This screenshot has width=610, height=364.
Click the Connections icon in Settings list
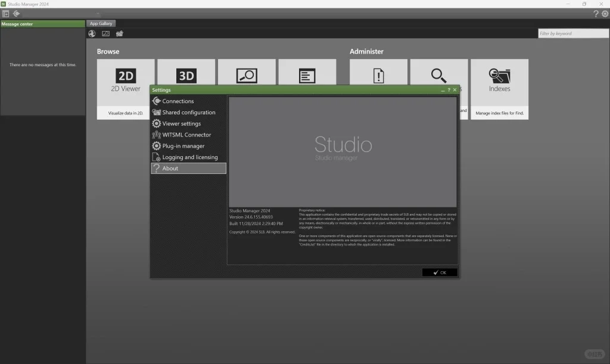(157, 101)
